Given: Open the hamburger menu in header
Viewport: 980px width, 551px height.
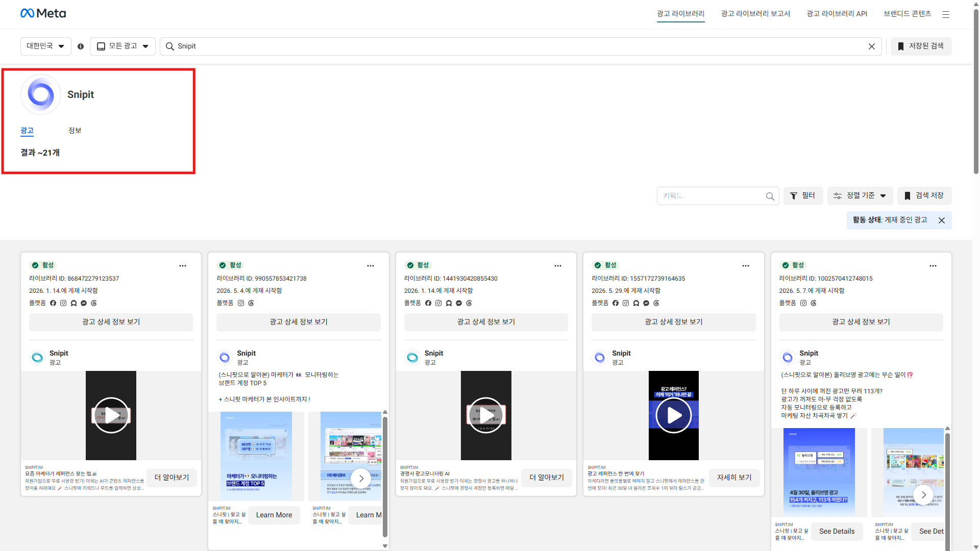Looking at the screenshot, I should click(946, 14).
